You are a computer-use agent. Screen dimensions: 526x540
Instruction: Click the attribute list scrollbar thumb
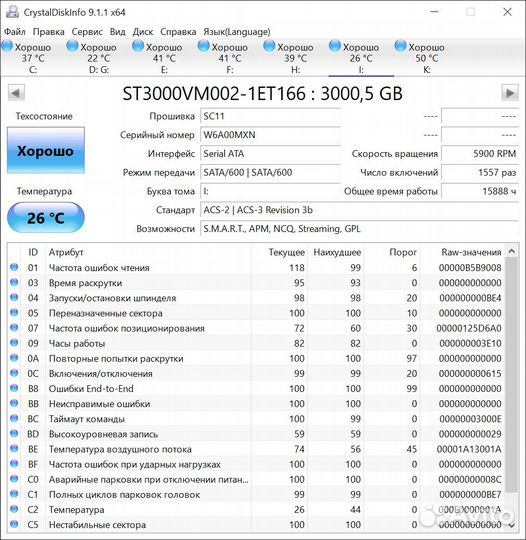click(512, 375)
